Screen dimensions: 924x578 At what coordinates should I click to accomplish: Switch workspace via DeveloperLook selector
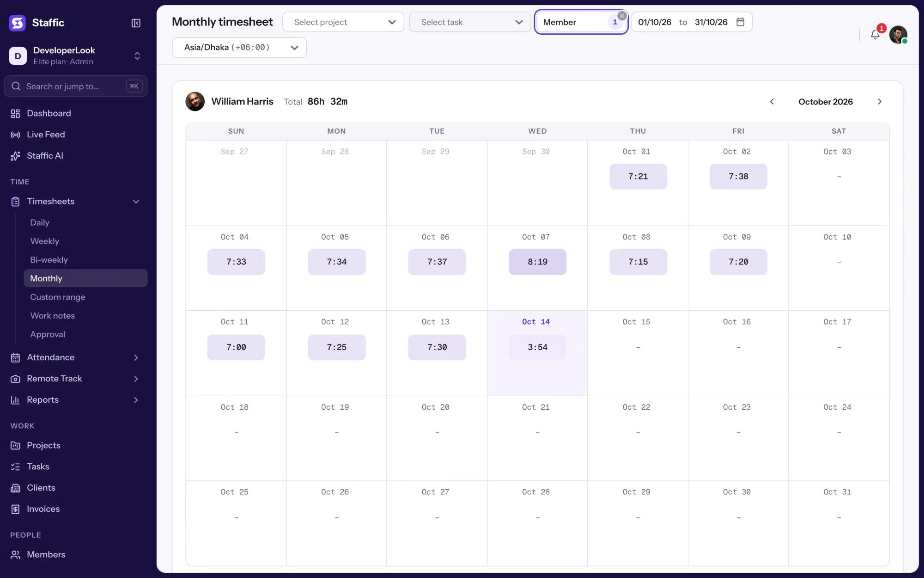[x=75, y=56]
